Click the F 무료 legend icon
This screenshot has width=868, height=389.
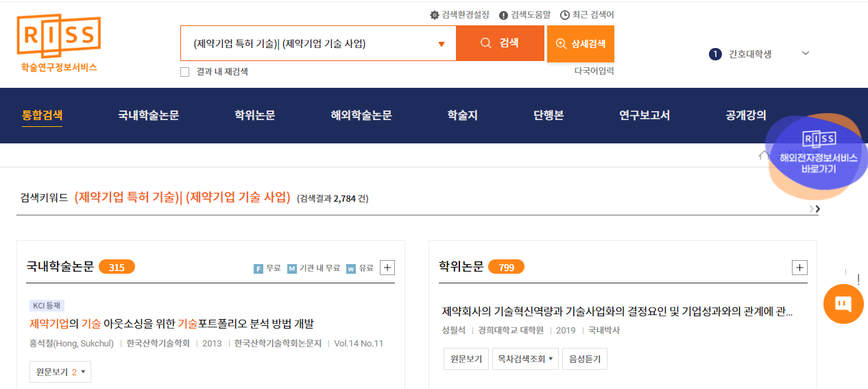point(258,268)
